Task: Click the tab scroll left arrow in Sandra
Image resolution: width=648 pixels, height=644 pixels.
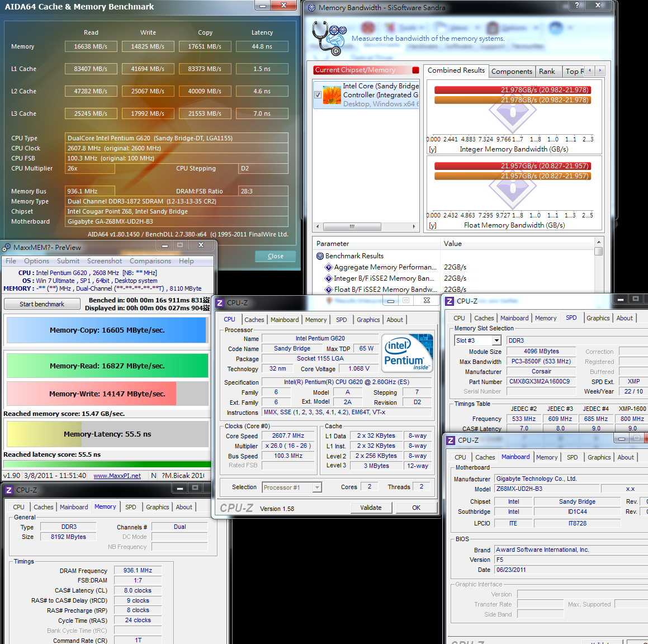Action: (590, 70)
